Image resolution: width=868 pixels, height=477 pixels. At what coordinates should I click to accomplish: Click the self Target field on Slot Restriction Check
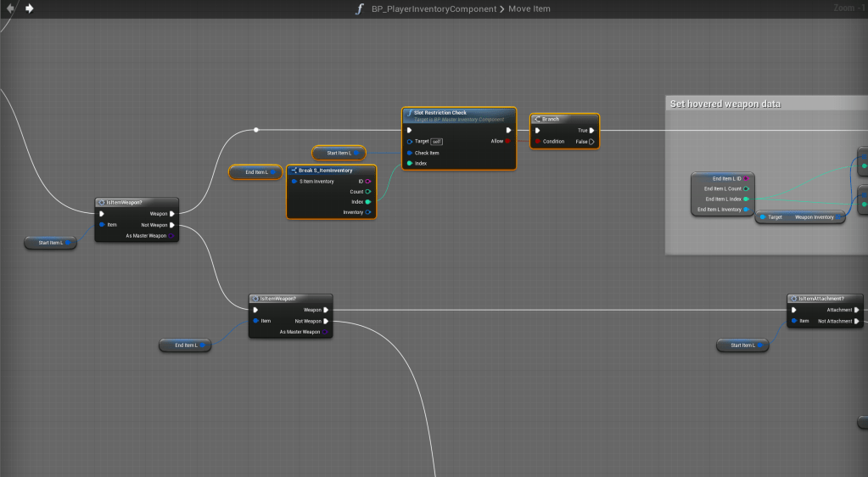pyautogui.click(x=436, y=142)
